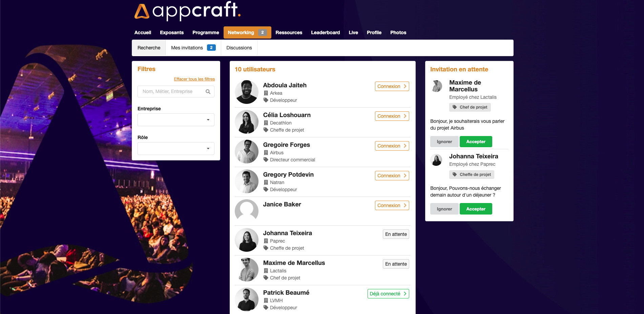This screenshot has width=644, height=314.
Task: Click En attente button for Maxime de Marcellus
Action: click(x=396, y=264)
